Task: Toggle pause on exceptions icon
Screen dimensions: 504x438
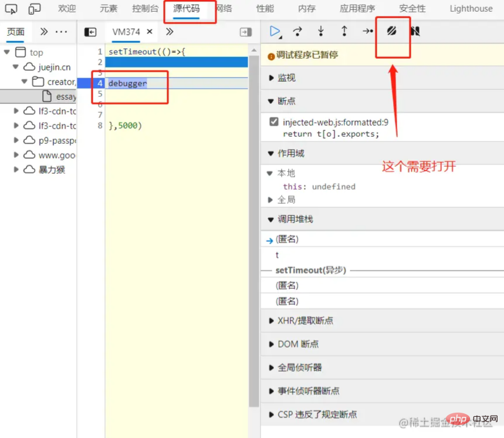Action: 415,31
